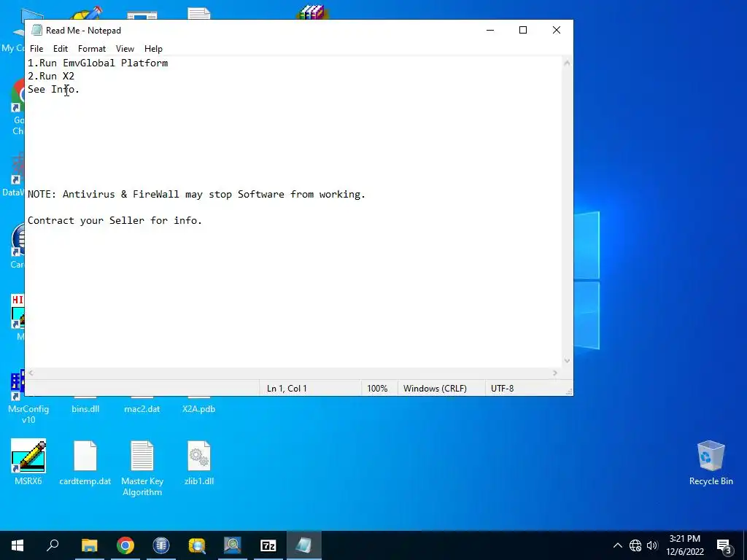Select the mac2.dat file label

pyautogui.click(x=142, y=408)
